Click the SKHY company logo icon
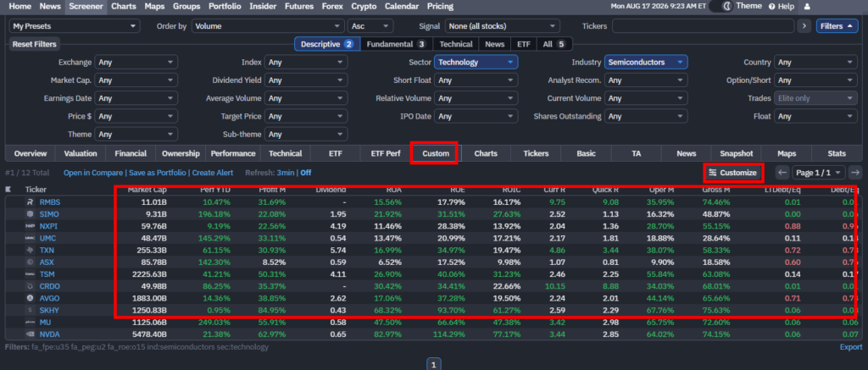 click(x=31, y=310)
